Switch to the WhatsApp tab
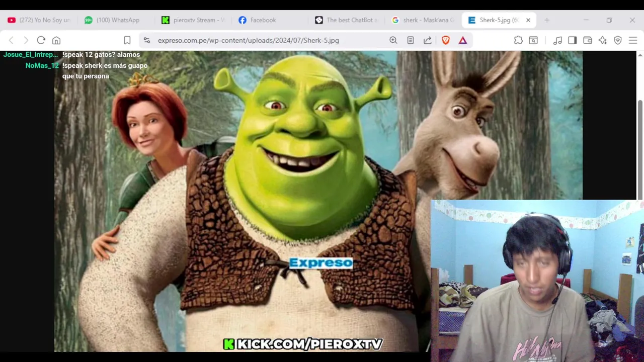644x362 pixels. click(116, 20)
